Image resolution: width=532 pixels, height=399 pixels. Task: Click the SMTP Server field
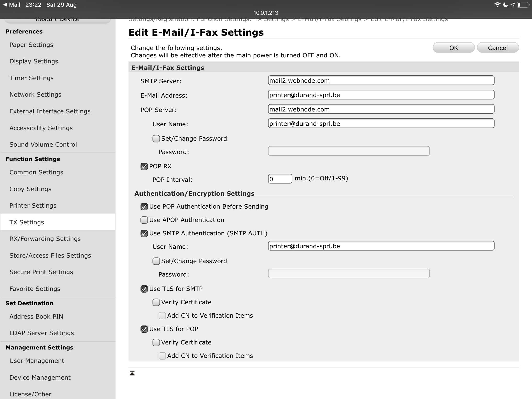point(381,81)
